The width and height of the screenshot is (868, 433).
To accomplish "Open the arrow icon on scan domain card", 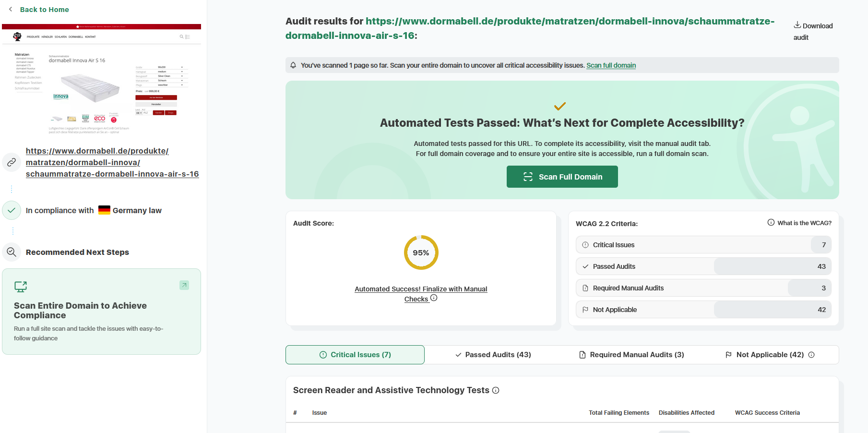I will 184,285.
